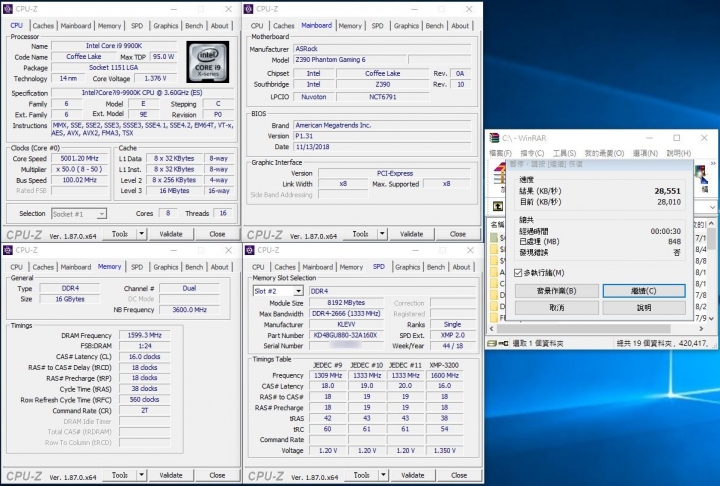This screenshot has height=486, width=720.
Task: Click the processor name field Intel Core i9 9900K
Action: [x=114, y=45]
